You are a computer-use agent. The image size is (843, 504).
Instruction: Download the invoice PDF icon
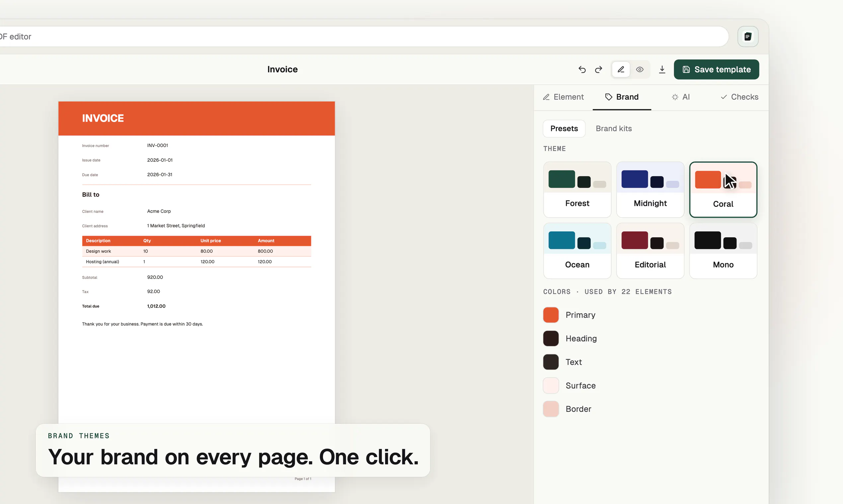click(662, 70)
